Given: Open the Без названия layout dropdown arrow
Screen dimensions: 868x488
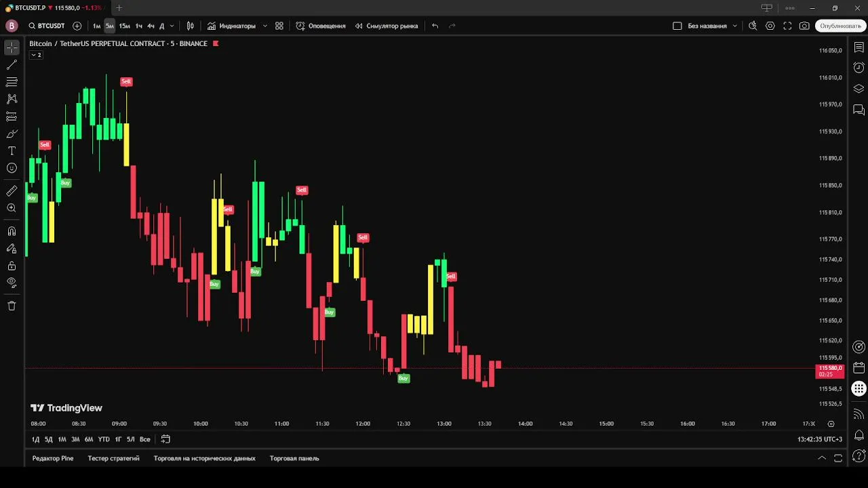Looking at the screenshot, I should [x=734, y=26].
